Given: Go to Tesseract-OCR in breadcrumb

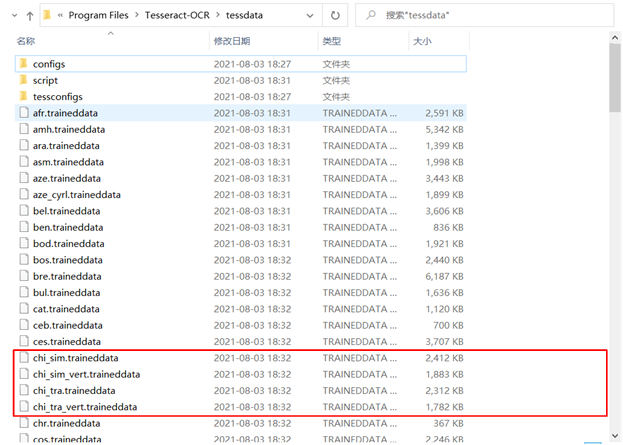Looking at the screenshot, I should [177, 15].
